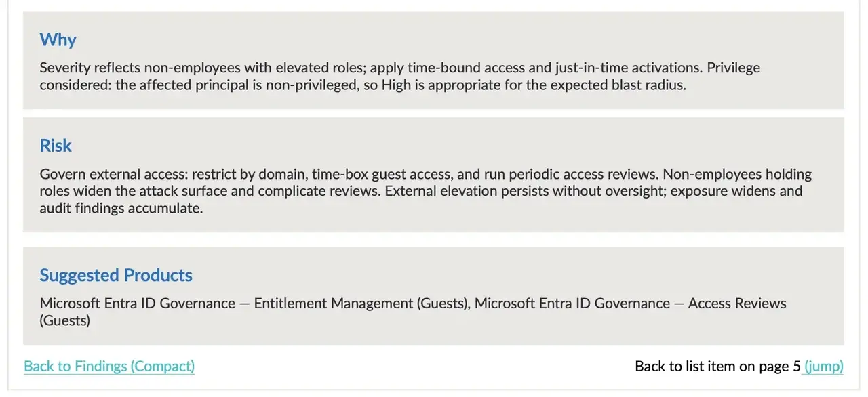Click "Entitlement Management (Guests)" product text
Image resolution: width=868 pixels, height=397 pixels.
(361, 304)
